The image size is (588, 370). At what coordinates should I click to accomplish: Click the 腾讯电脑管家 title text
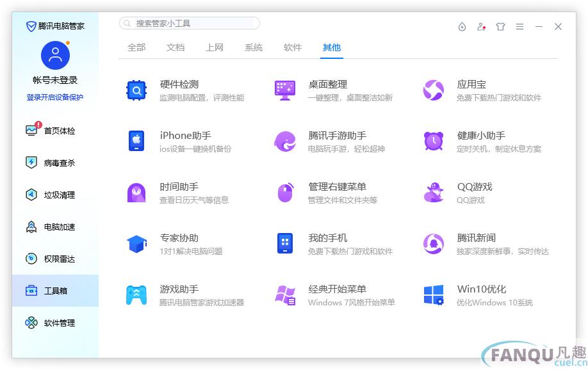click(61, 26)
